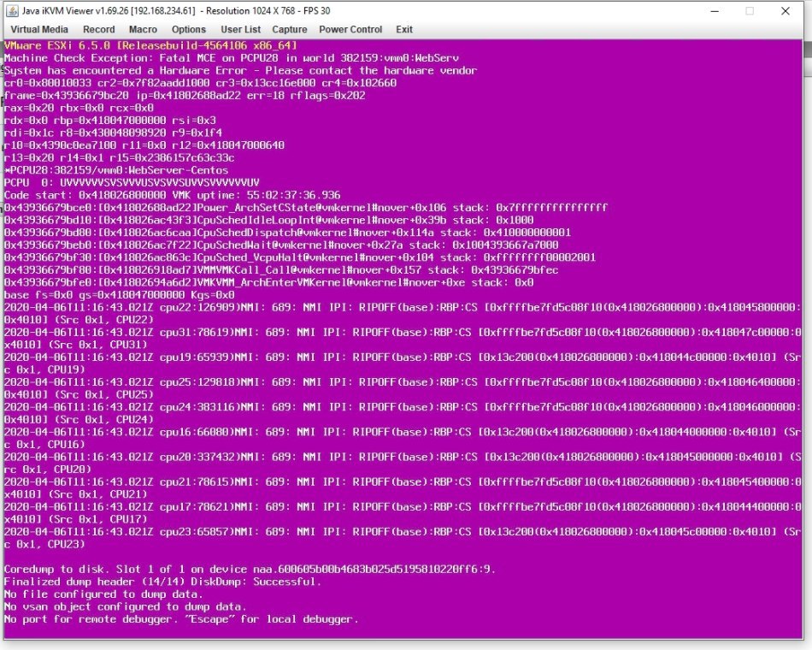Open the Capture menu
Viewport: 812px width, 650px height.
(x=290, y=30)
